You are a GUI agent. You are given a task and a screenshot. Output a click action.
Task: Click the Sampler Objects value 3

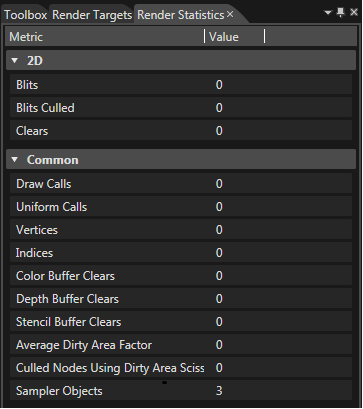point(219,391)
